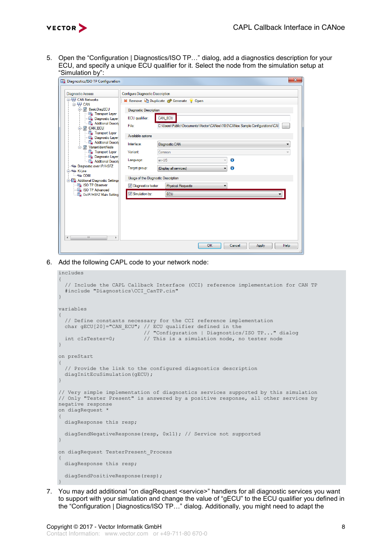Collapse Additional Diagnostic Settings expander
The image size is (392, 554).
[69, 180]
